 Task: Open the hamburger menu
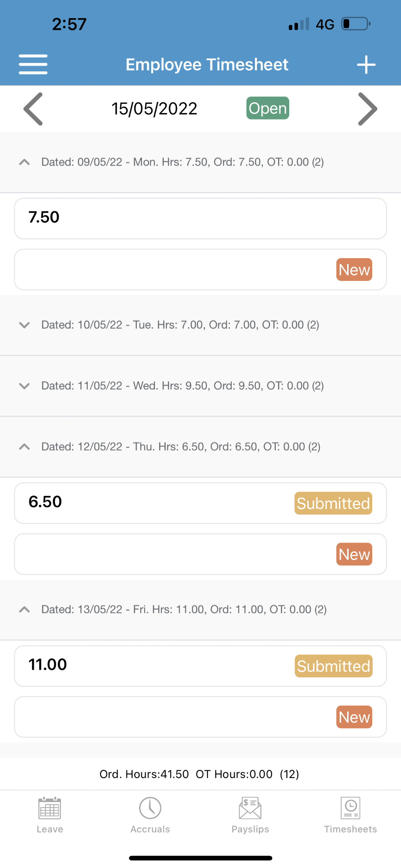pos(33,64)
